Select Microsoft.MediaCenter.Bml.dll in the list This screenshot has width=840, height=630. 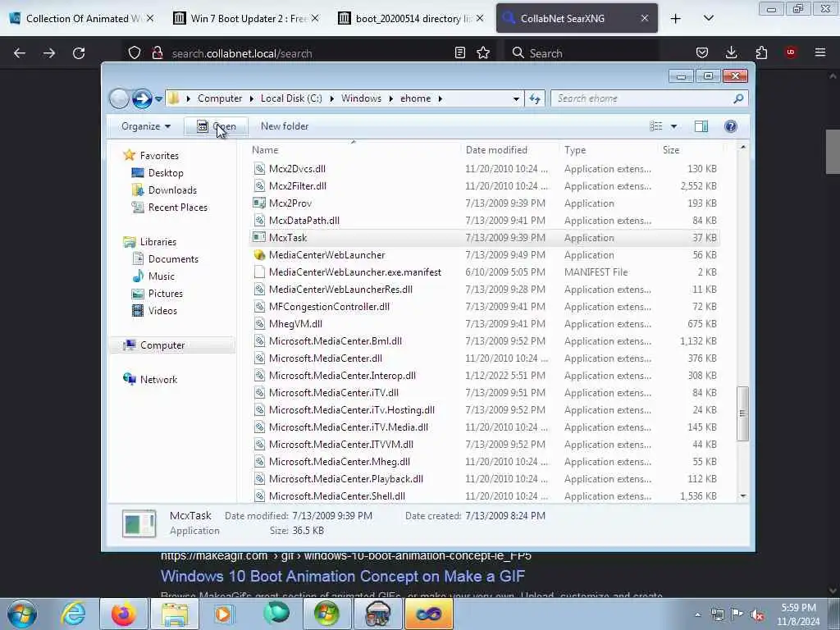336,340
